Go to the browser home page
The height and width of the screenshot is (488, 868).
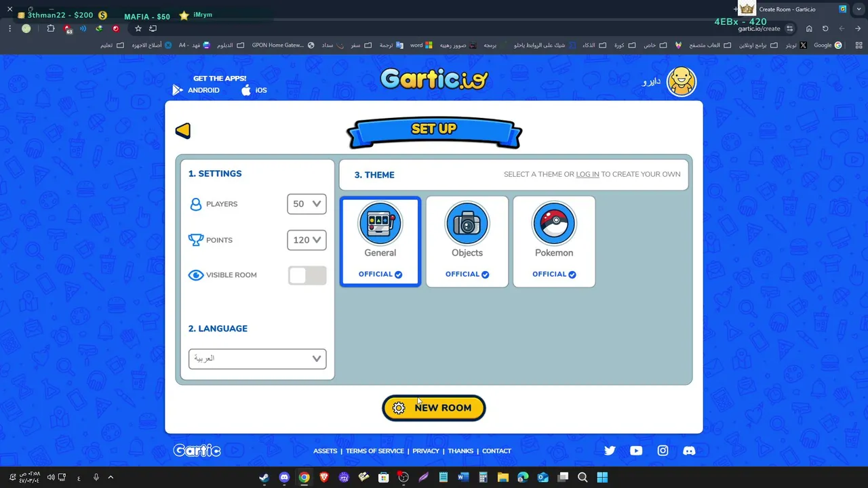(x=809, y=28)
